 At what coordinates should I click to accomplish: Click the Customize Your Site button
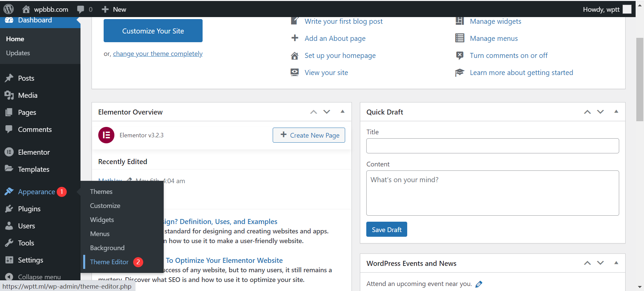[x=153, y=31]
